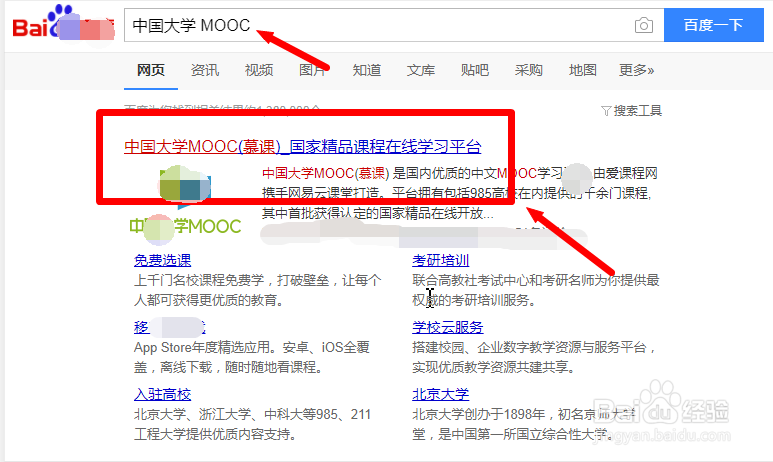
Task: Click the text App Store年度精选应用
Action: [203, 347]
